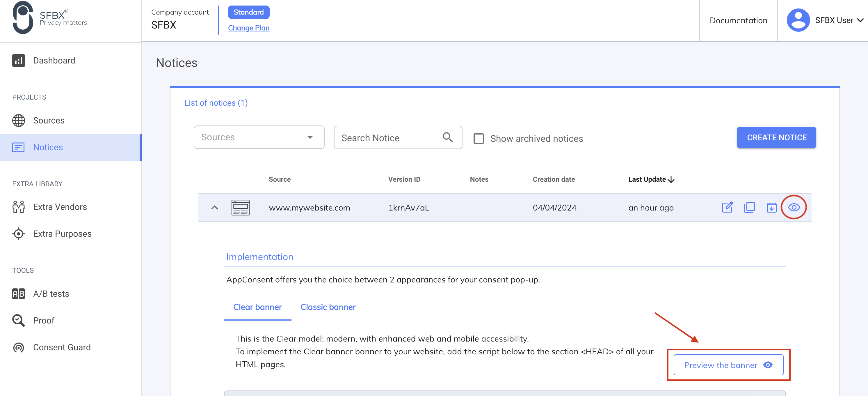Open Extra Purposes in sidebar
The height and width of the screenshot is (396, 868).
click(x=62, y=234)
